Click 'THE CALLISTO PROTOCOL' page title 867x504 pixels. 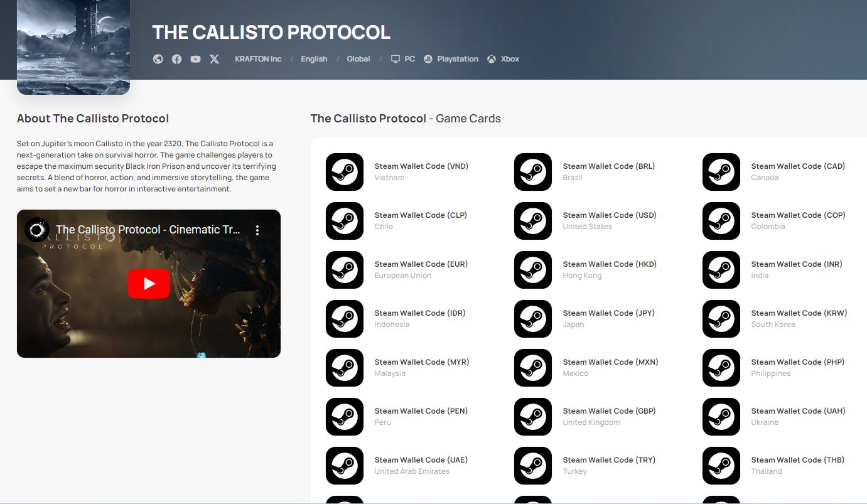[271, 32]
